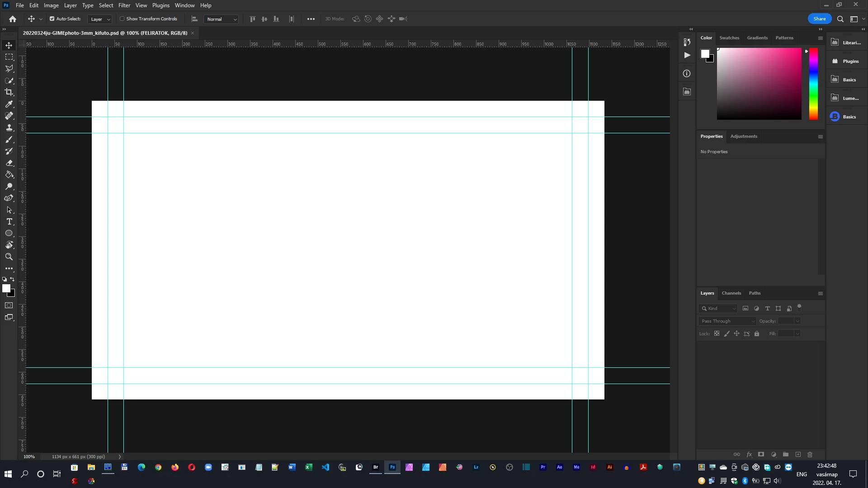The width and height of the screenshot is (868, 488).
Task: Select the Eyedropper tool
Action: 9,104
